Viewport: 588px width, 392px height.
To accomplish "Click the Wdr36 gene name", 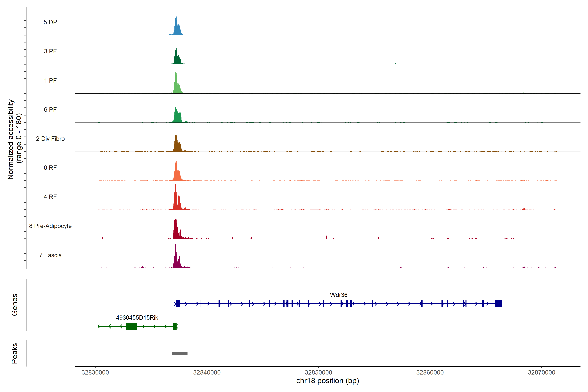I will click(338, 295).
